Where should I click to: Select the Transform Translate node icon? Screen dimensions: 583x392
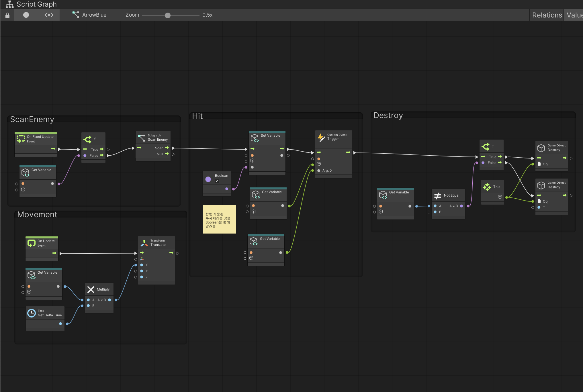point(144,243)
